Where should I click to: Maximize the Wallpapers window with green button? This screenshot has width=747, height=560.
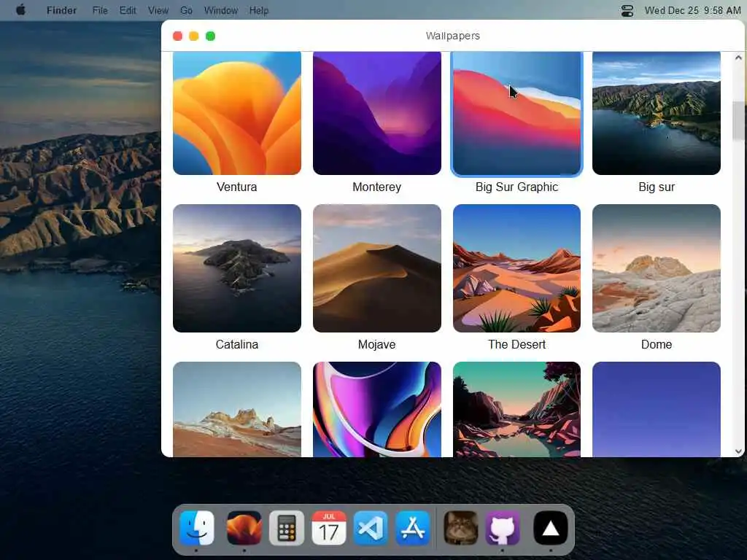210,36
